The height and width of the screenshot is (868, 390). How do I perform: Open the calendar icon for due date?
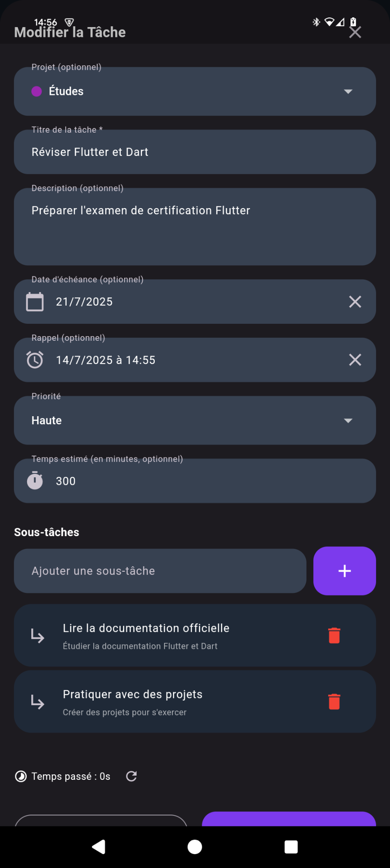35,302
